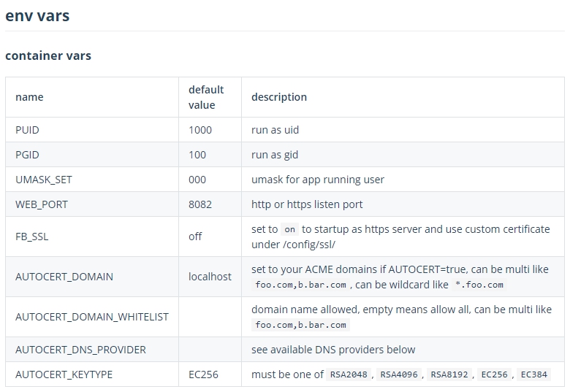Viewport: 570px width, 392px height.
Task: Select the PUID variable name cell
Action: tap(27, 130)
